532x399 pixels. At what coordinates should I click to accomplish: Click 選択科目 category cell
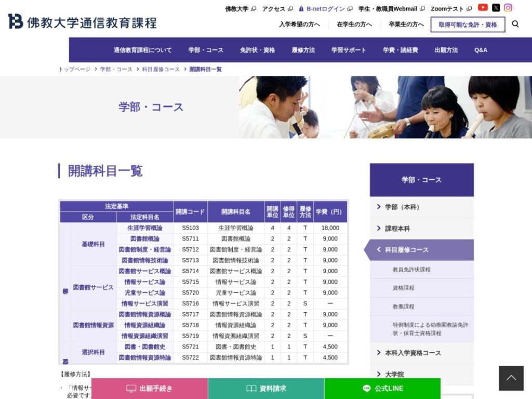point(93,352)
